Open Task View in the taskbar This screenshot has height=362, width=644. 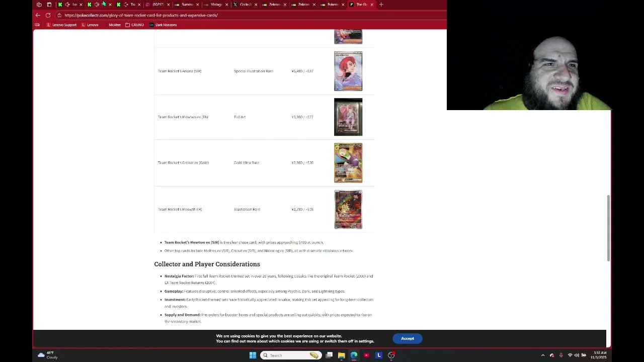tap(329, 355)
